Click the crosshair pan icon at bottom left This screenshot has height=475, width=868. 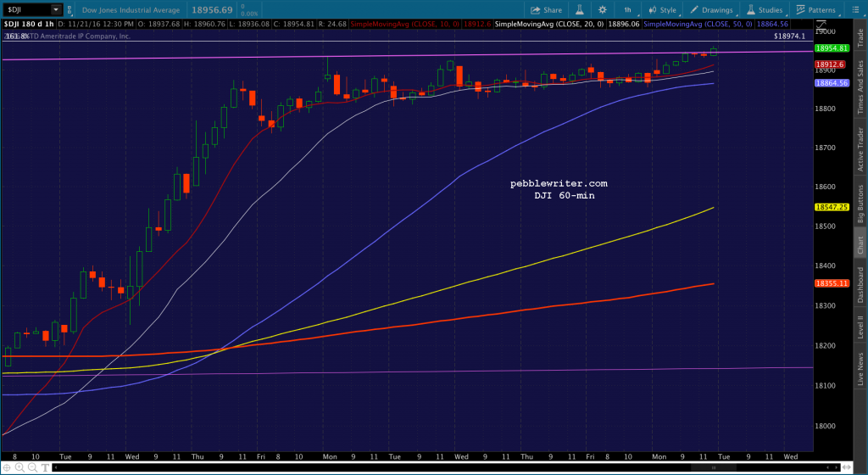7,468
